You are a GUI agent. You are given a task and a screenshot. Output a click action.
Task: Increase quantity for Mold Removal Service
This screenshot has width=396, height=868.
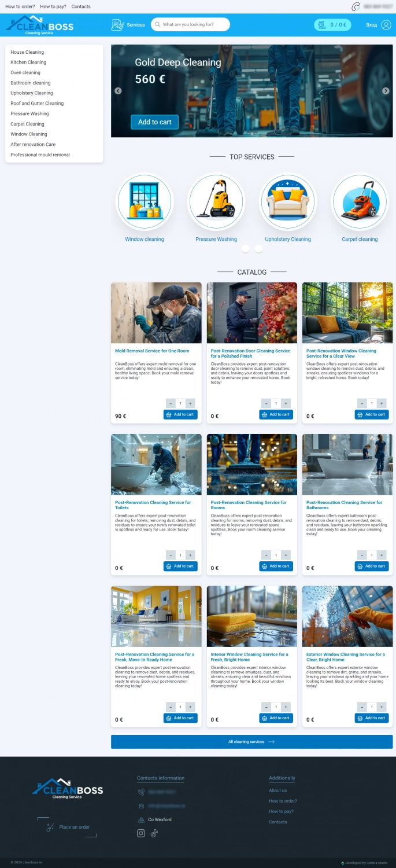click(x=190, y=403)
